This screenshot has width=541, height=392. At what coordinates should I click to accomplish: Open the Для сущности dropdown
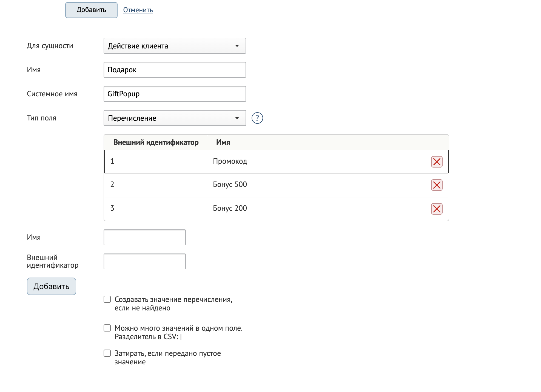(x=175, y=46)
